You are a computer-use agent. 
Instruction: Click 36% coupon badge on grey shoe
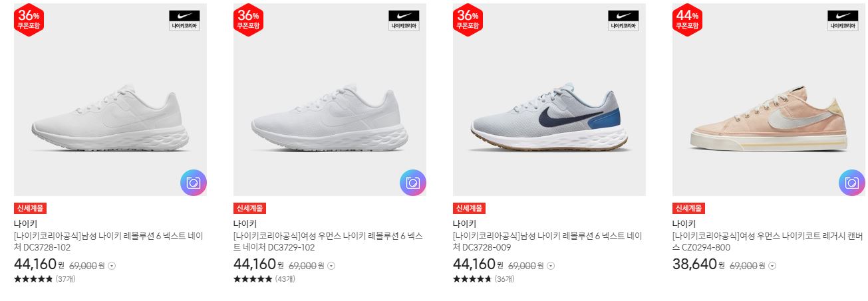tap(468, 19)
